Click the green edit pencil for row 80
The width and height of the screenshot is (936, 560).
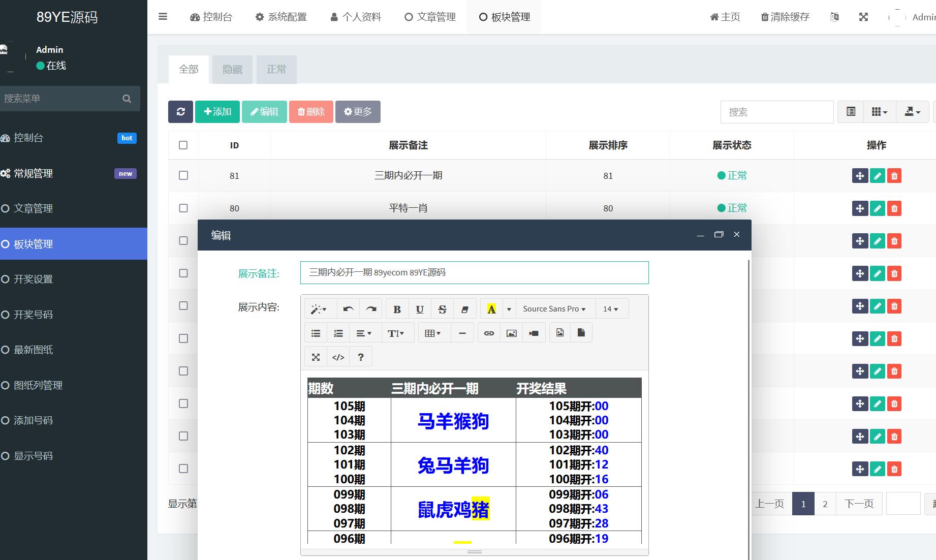pyautogui.click(x=877, y=208)
